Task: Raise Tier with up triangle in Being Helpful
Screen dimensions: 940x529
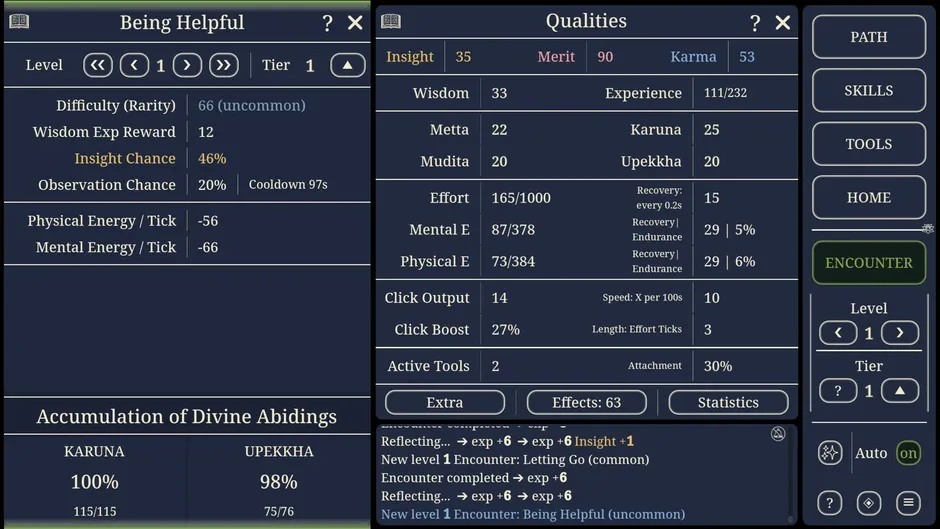Action: tap(347, 65)
